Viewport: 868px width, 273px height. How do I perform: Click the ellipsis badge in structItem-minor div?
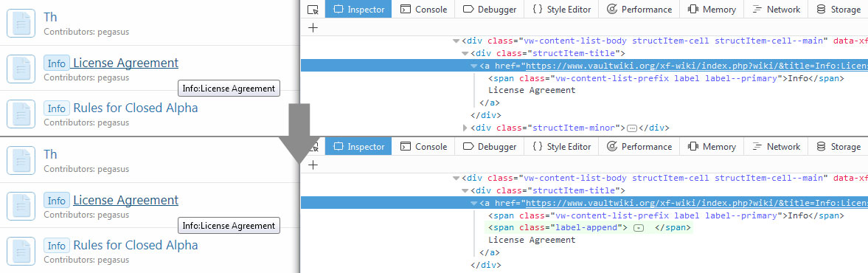[631, 128]
